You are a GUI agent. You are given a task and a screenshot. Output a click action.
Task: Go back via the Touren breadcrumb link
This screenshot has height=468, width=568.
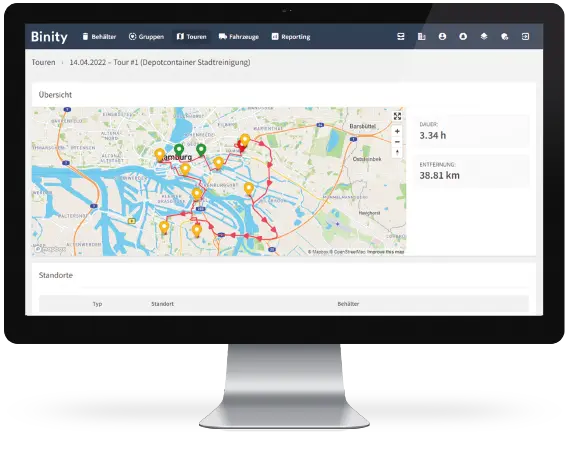(x=43, y=62)
